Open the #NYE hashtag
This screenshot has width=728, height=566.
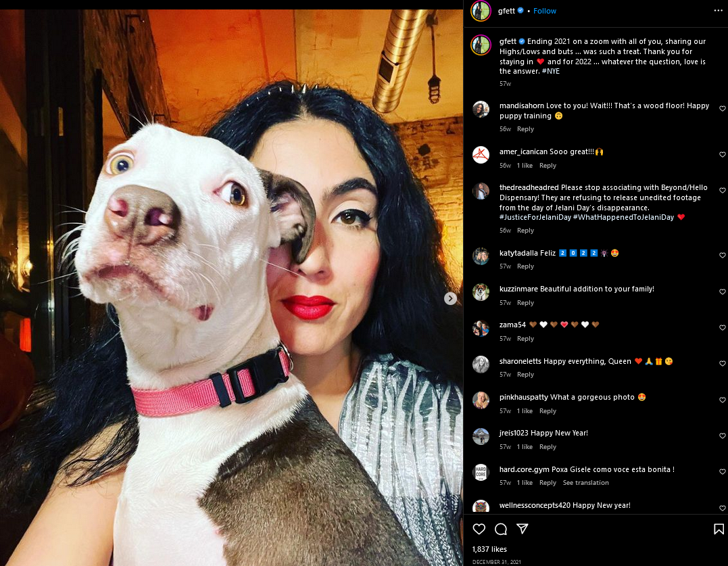pyautogui.click(x=551, y=71)
